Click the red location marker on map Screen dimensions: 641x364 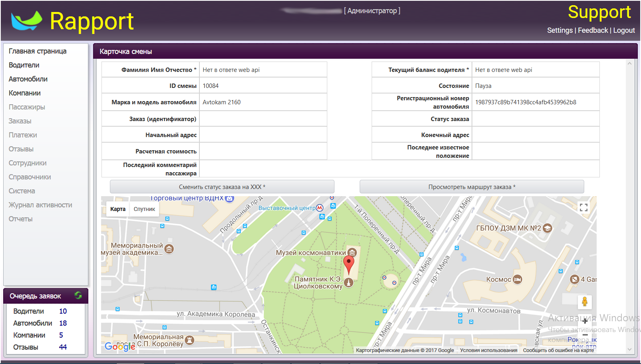349,265
